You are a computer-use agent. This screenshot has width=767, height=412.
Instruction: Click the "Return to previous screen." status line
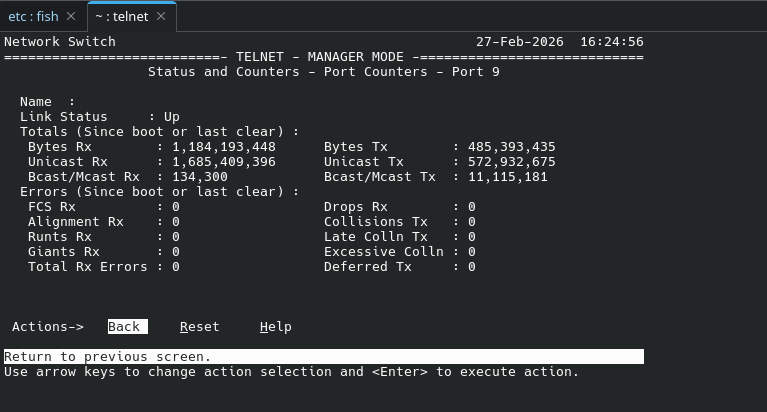tap(108, 357)
